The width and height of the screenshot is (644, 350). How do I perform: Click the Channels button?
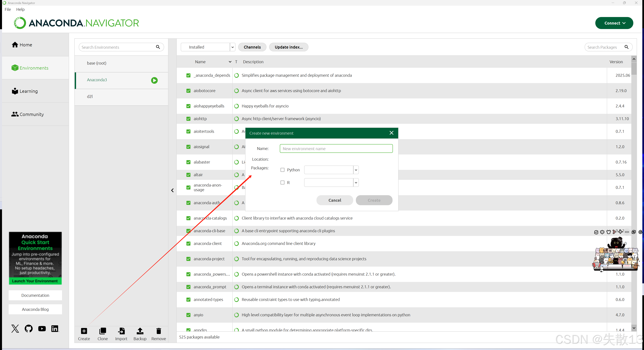[x=252, y=47]
